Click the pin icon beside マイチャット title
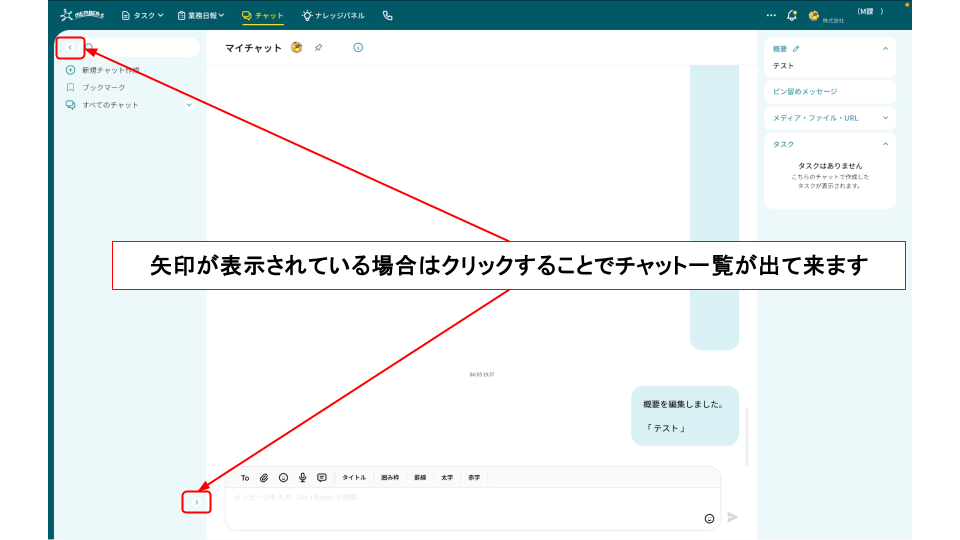This screenshot has width=960, height=540. point(318,47)
